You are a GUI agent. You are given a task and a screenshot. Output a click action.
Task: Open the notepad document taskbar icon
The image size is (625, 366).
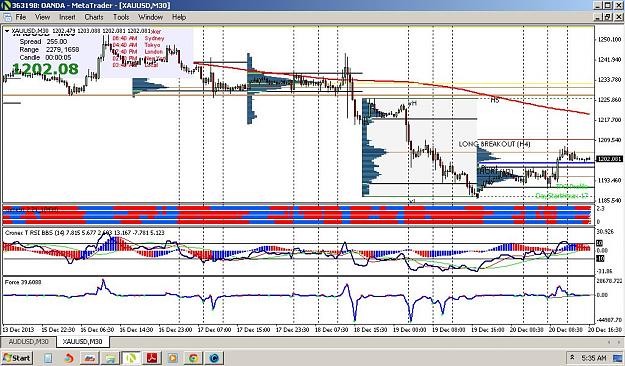tap(48, 358)
